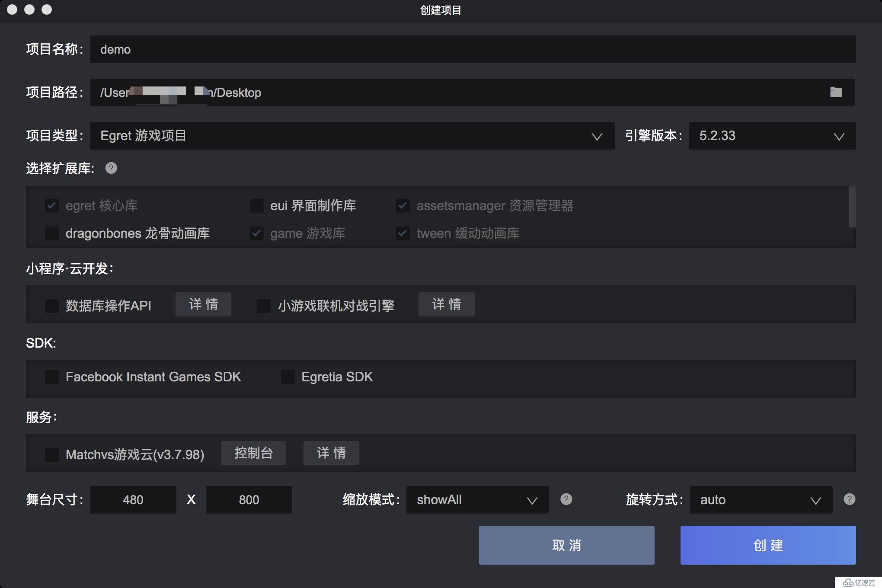Click the stage height field showing 800
The height and width of the screenshot is (588, 882).
pos(249,500)
